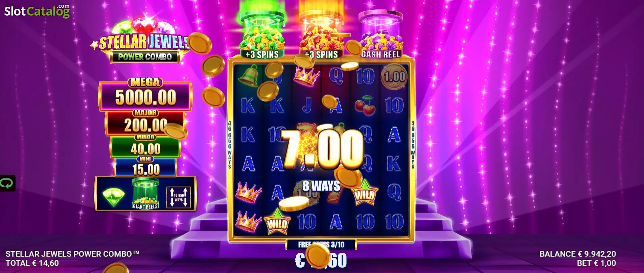Image resolution: width=644 pixels, height=273 pixels.
Task: Click the 46 656 ways expand icon
Action: (x=179, y=198)
